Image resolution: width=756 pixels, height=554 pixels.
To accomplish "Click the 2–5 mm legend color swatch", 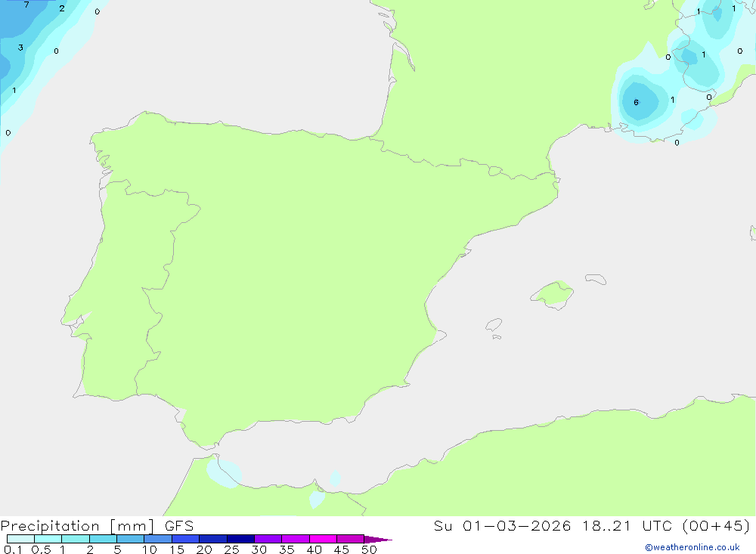I will [x=103, y=539].
